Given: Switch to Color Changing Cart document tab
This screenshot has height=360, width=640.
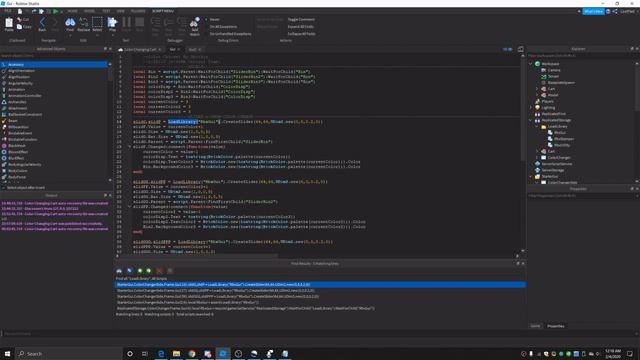Looking at the screenshot, I should pos(140,49).
